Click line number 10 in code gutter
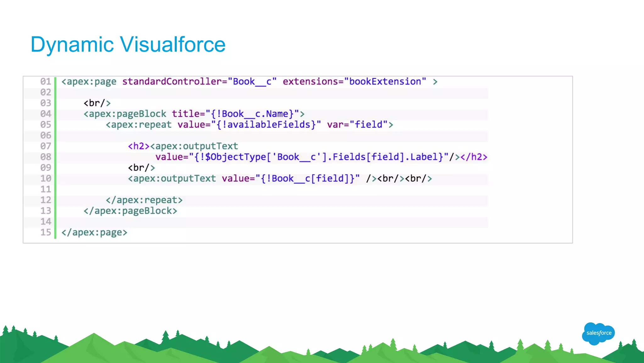Viewport: 644px width, 363px height. click(x=46, y=179)
